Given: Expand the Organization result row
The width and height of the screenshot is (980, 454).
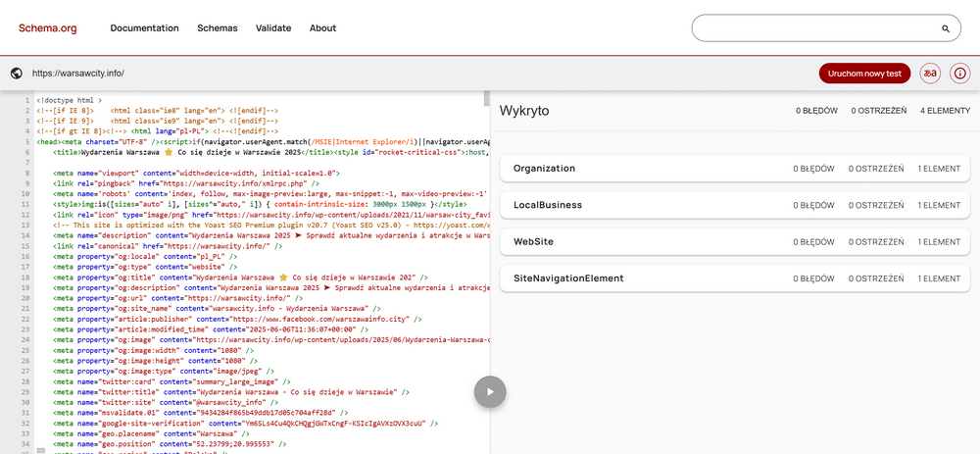Looking at the screenshot, I should [x=735, y=169].
